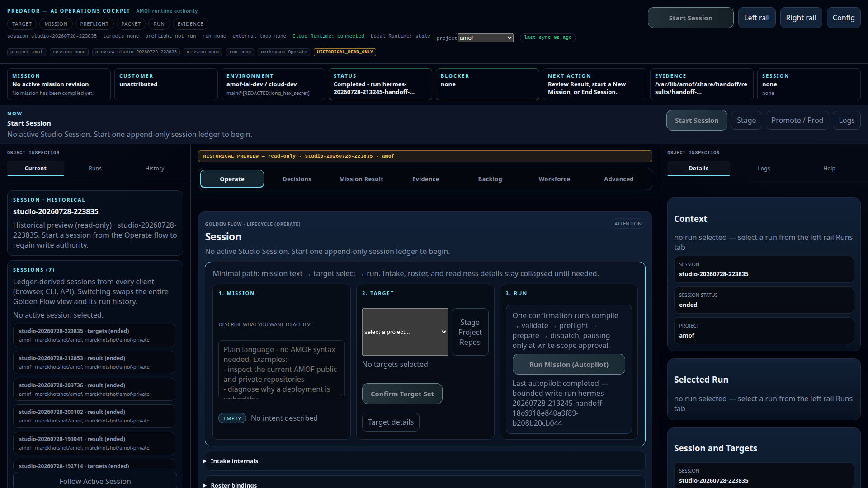
Task: Select the PREFLIGHT step pill
Action: [94, 24]
